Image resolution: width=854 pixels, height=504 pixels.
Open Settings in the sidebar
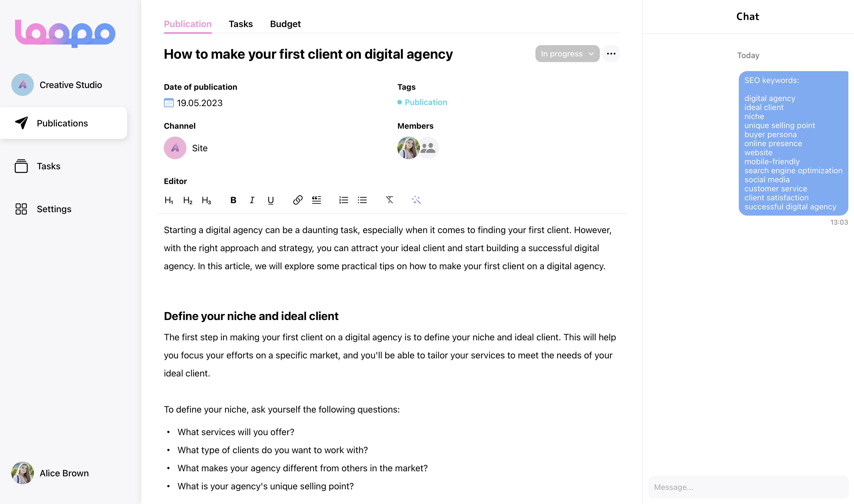click(54, 209)
